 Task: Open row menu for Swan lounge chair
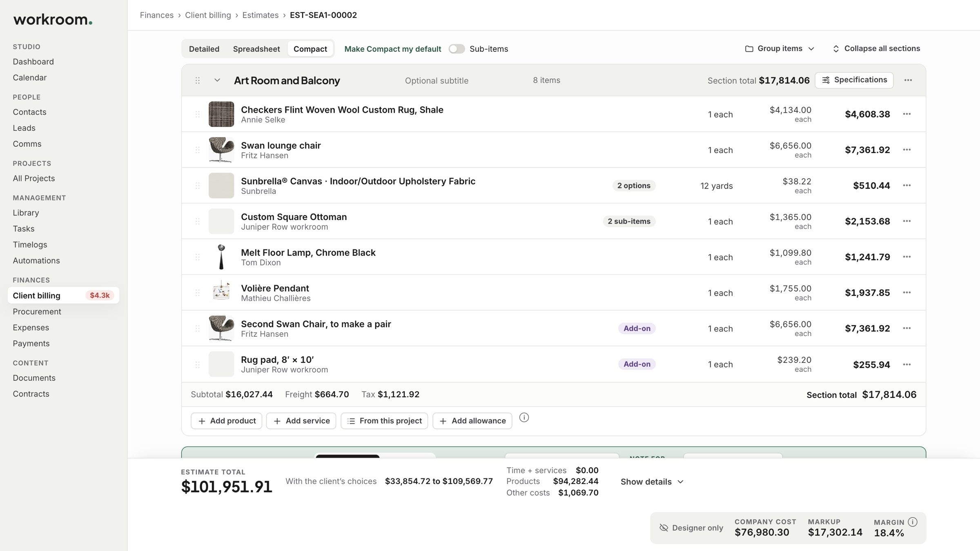pos(906,150)
